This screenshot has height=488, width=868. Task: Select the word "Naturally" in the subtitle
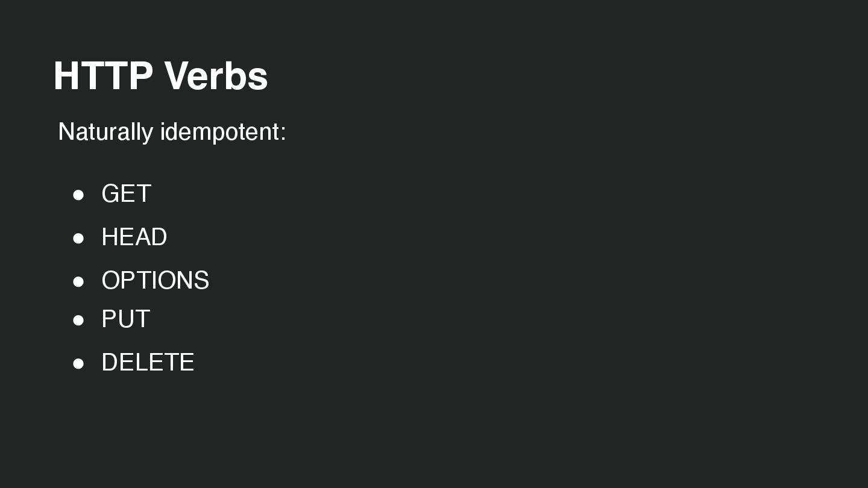pos(105,132)
